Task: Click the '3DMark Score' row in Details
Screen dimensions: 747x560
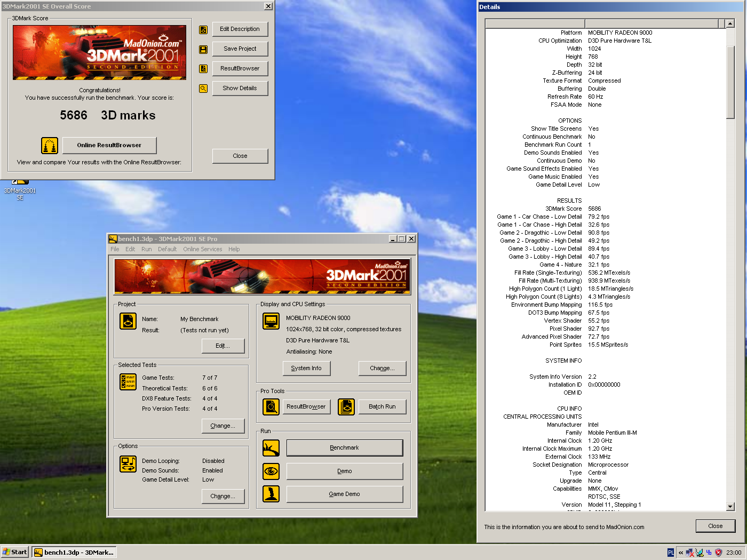Action: coord(606,209)
